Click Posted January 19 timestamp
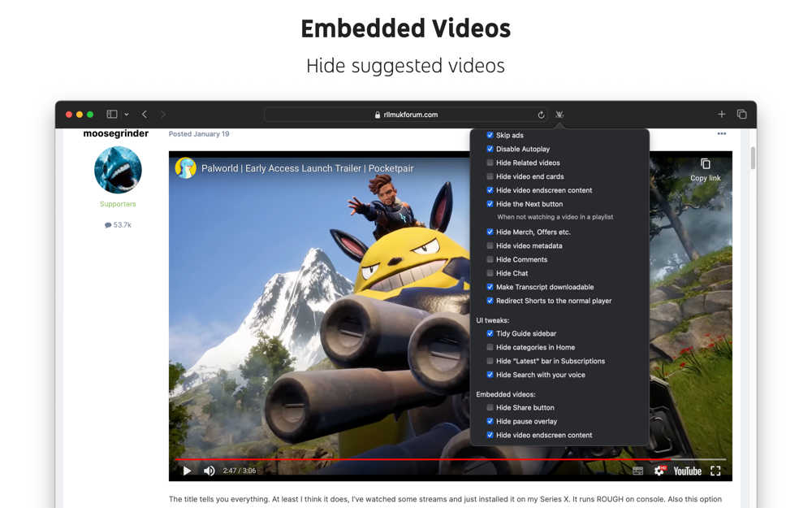 [x=199, y=134]
